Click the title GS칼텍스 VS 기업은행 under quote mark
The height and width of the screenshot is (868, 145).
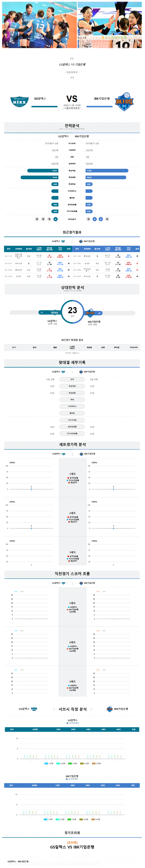pos(72,64)
